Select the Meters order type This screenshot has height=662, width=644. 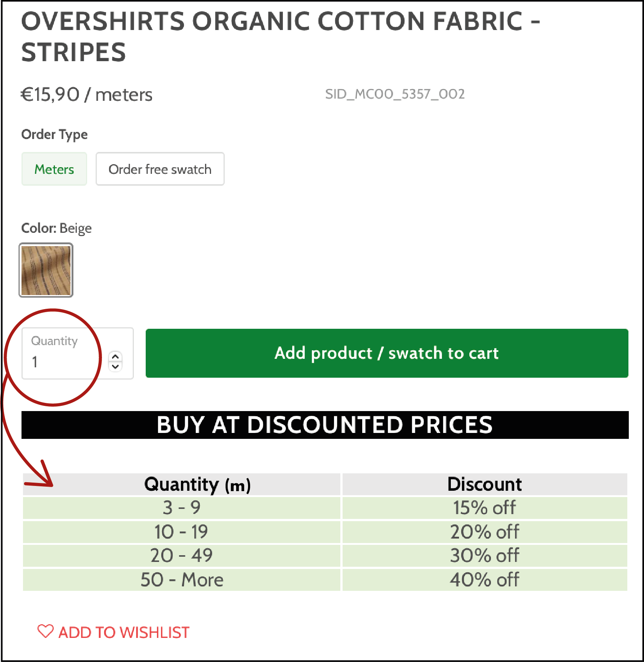coord(54,169)
